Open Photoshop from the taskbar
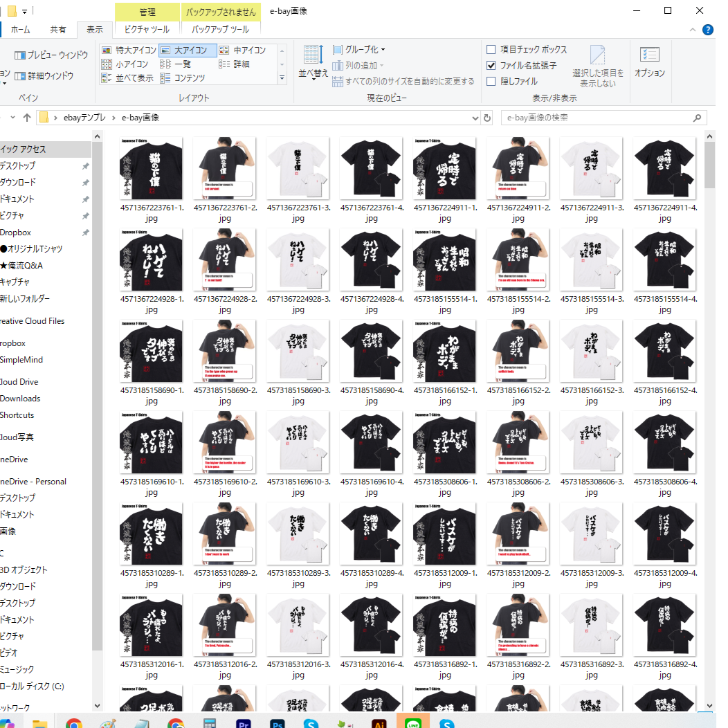728x728 pixels. pos(277,723)
